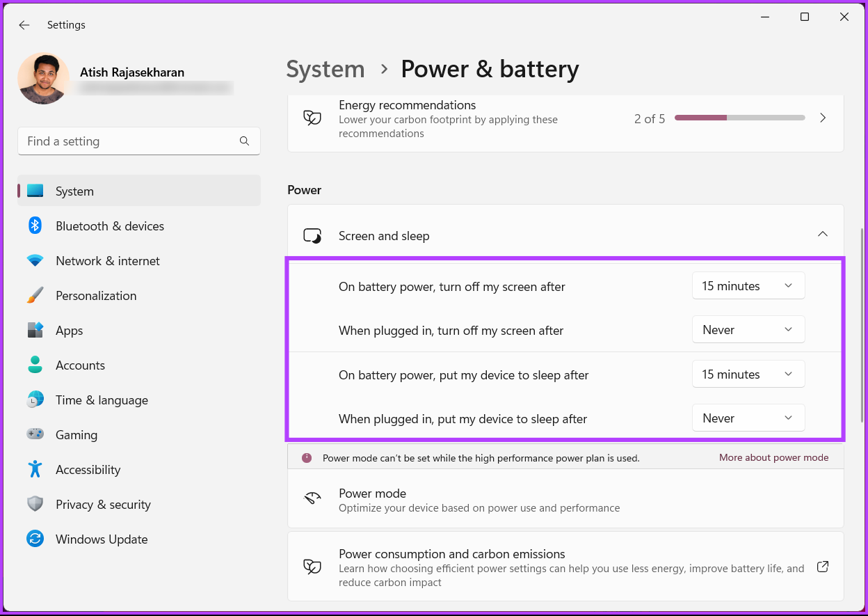Click the Privacy shield icon
This screenshot has width=868, height=616.
tap(35, 504)
